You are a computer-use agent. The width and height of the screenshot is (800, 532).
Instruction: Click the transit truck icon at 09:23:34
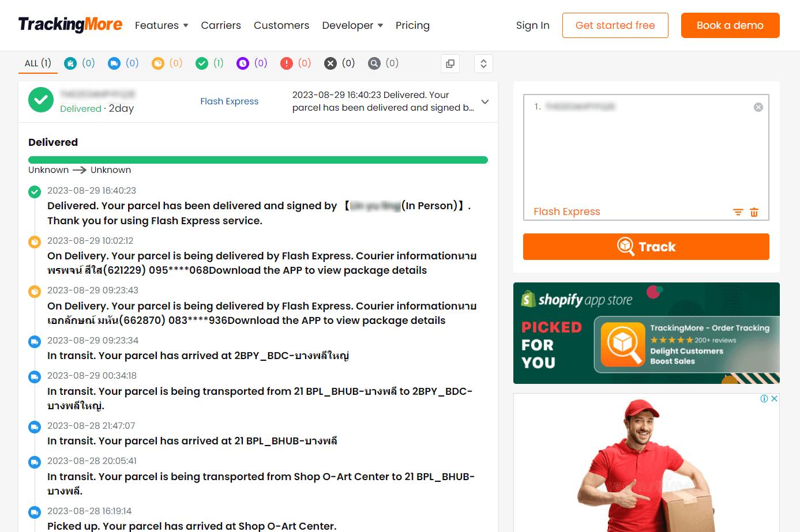tap(35, 341)
